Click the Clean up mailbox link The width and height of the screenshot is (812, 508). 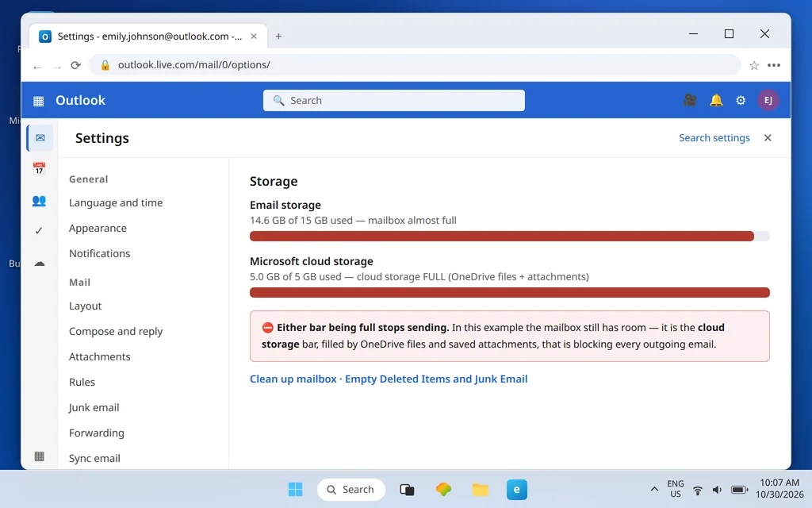[293, 379]
